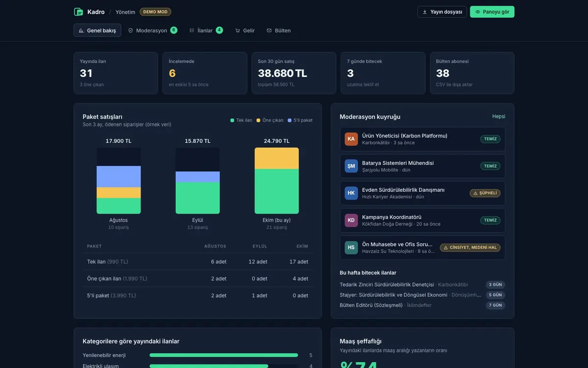
Task: Open the Genel bakış tab
Action: click(97, 30)
